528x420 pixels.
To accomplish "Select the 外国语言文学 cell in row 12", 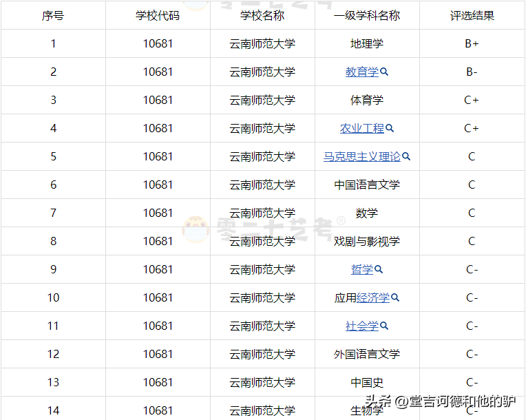I will 367,355.
